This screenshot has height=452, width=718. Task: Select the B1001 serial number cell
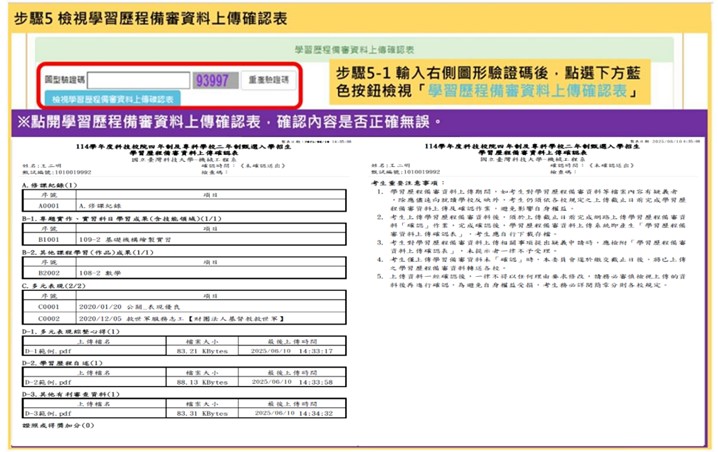49,239
